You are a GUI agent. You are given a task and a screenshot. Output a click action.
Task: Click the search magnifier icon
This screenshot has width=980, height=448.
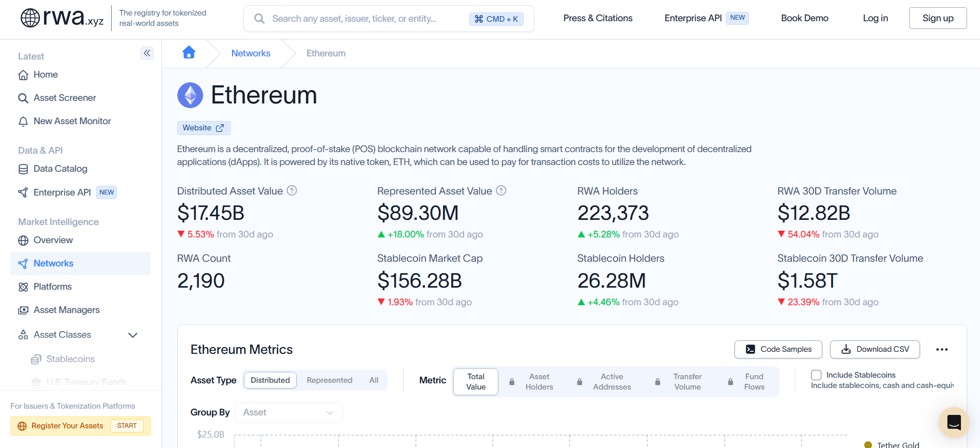(259, 19)
